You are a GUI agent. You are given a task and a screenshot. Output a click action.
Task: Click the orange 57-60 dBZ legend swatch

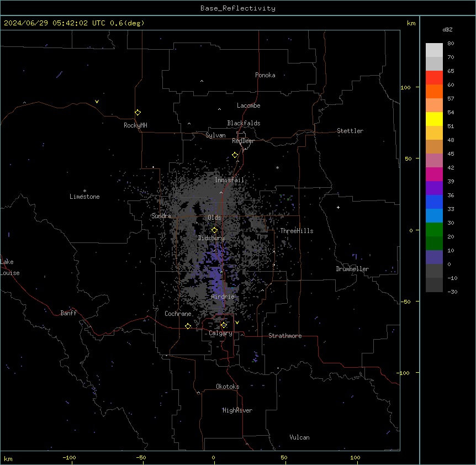click(434, 91)
